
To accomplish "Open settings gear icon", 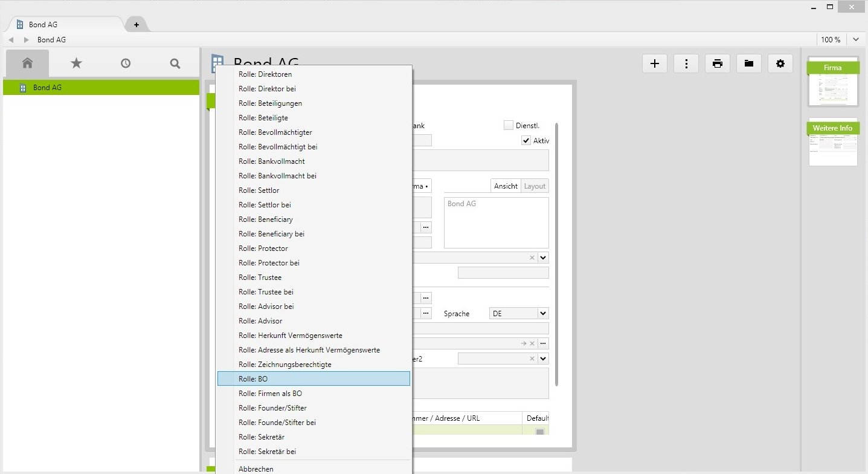I will point(780,63).
